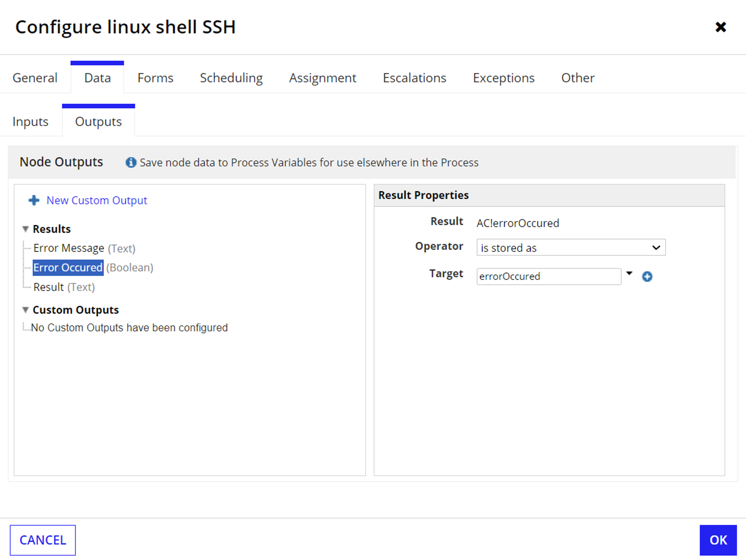Viewport: 746px width, 560px height.
Task: Switch to the General tab
Action: tap(35, 78)
